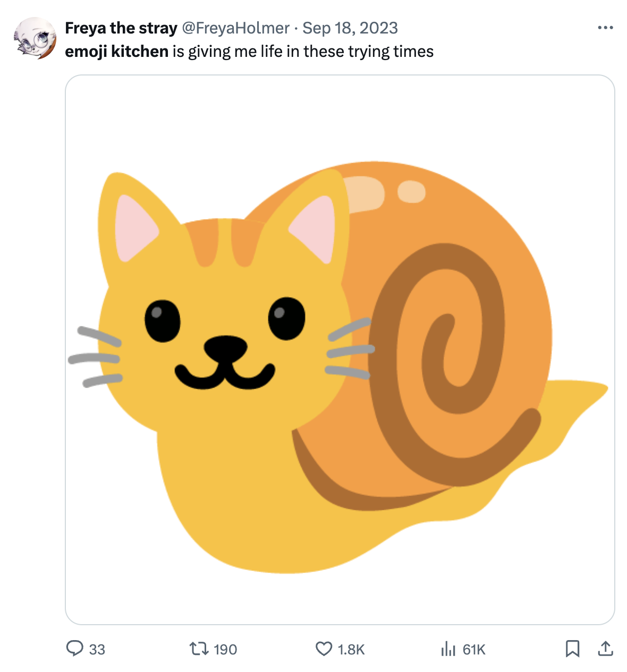Open the view analytics bar chart icon

[x=448, y=649]
